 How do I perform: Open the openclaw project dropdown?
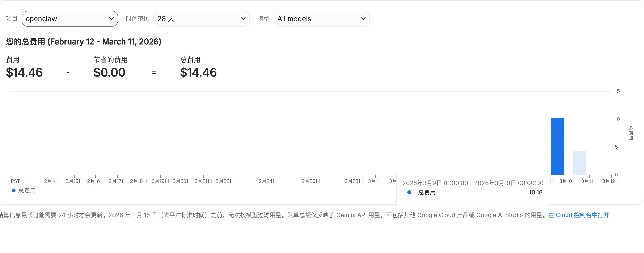70,18
